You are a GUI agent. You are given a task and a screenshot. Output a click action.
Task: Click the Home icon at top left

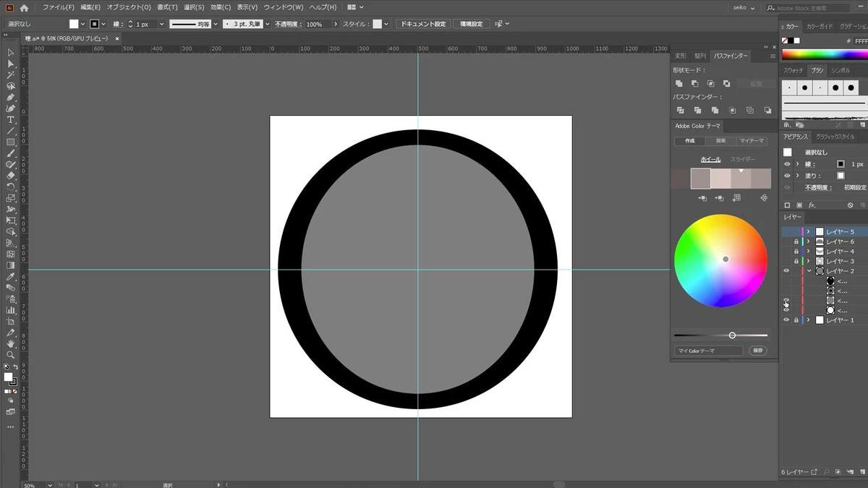pos(24,7)
